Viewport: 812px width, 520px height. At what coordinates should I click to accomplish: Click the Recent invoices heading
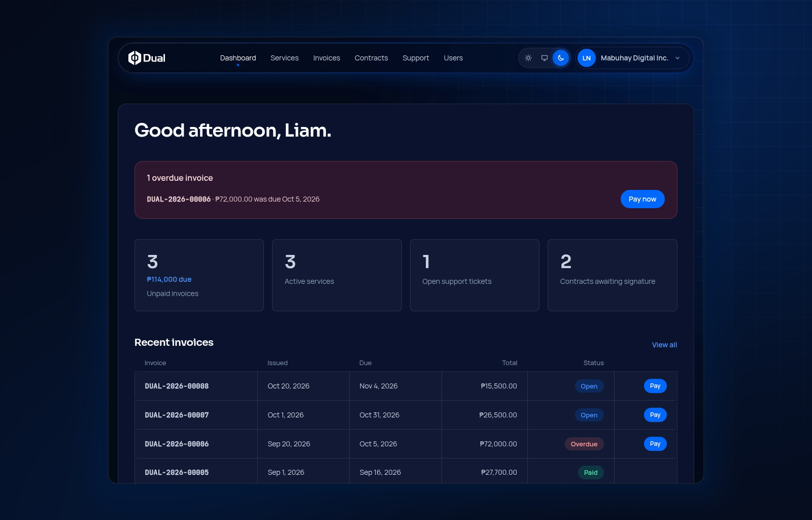174,342
